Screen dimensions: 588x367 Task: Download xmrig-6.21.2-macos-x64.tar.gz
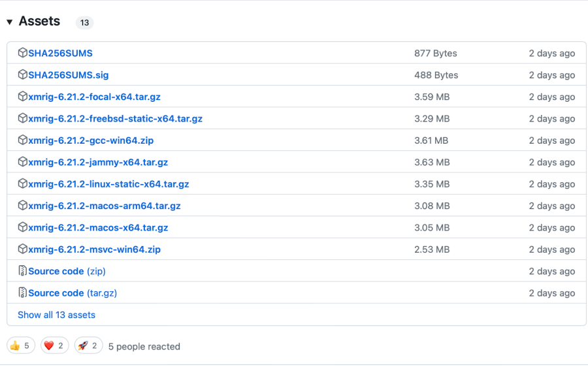(98, 228)
